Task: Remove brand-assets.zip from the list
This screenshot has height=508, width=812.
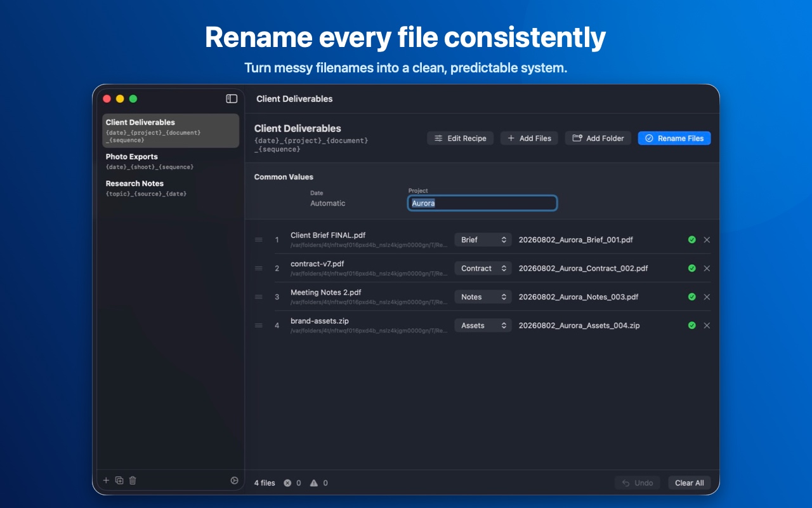Action: click(x=707, y=325)
